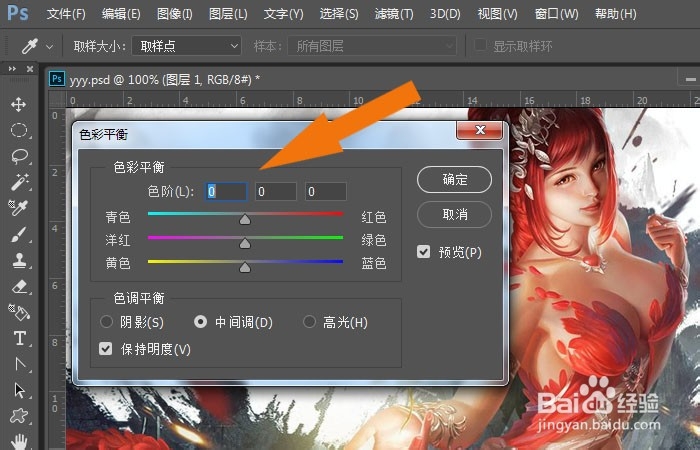Select the Magic Wand tool
The width and height of the screenshot is (700, 450).
tap(19, 181)
